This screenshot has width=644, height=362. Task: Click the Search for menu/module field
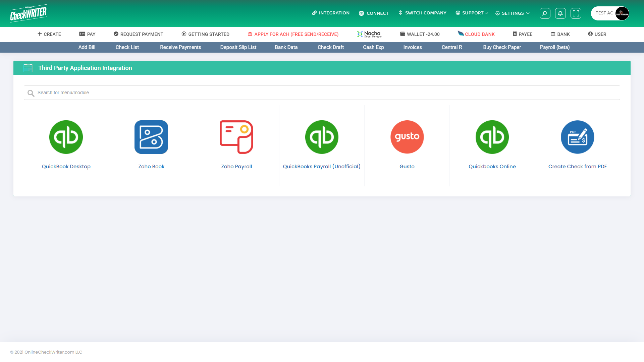[x=322, y=93]
